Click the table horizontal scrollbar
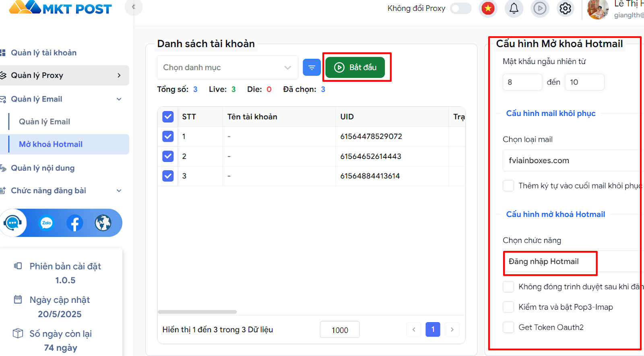The width and height of the screenshot is (644, 356). pos(197,312)
